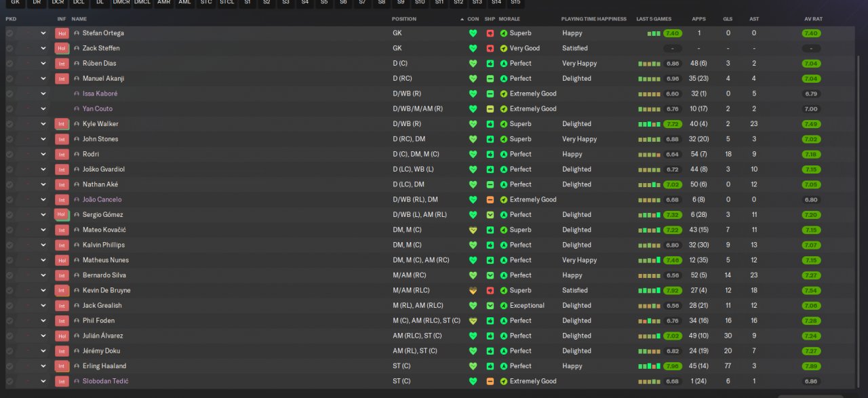Toggle picked checkmark for Erling Haaland
This screenshot has height=398, width=868.
click(x=9, y=366)
